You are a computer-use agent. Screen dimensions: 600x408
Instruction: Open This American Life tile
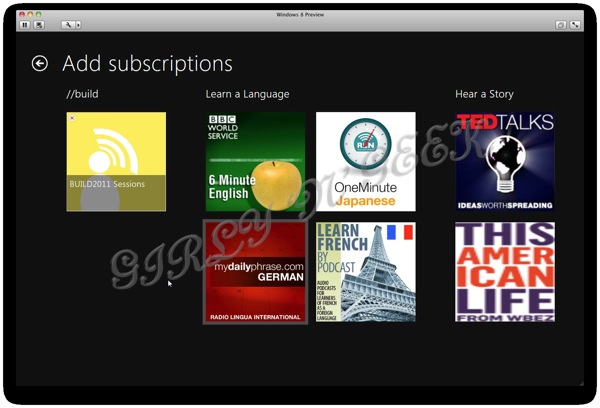(505, 272)
